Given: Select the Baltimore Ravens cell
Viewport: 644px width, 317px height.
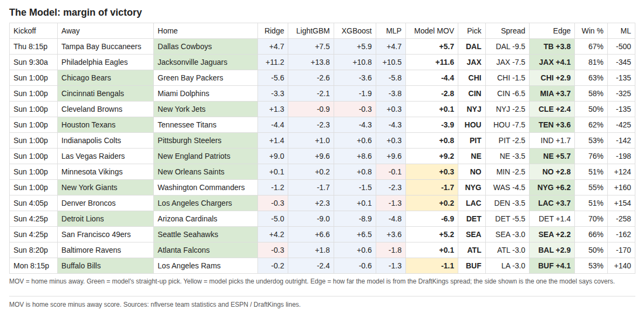Looking at the screenshot, I should (x=106, y=249).
